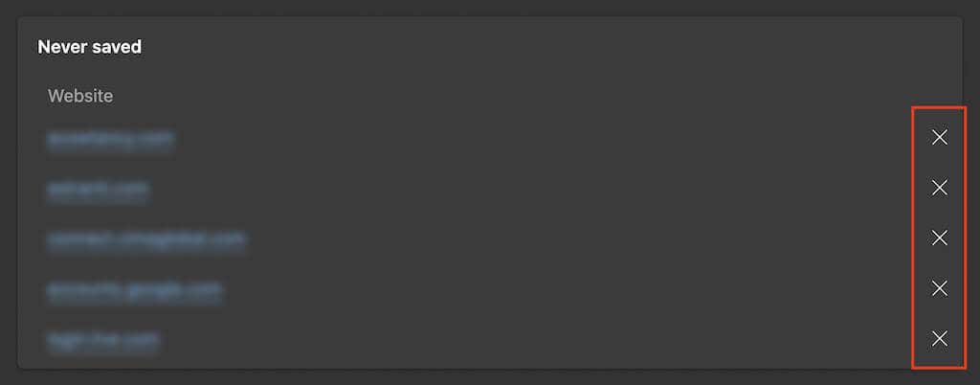Visit the third, longest website link
This screenshot has height=385, width=980.
coord(146,239)
